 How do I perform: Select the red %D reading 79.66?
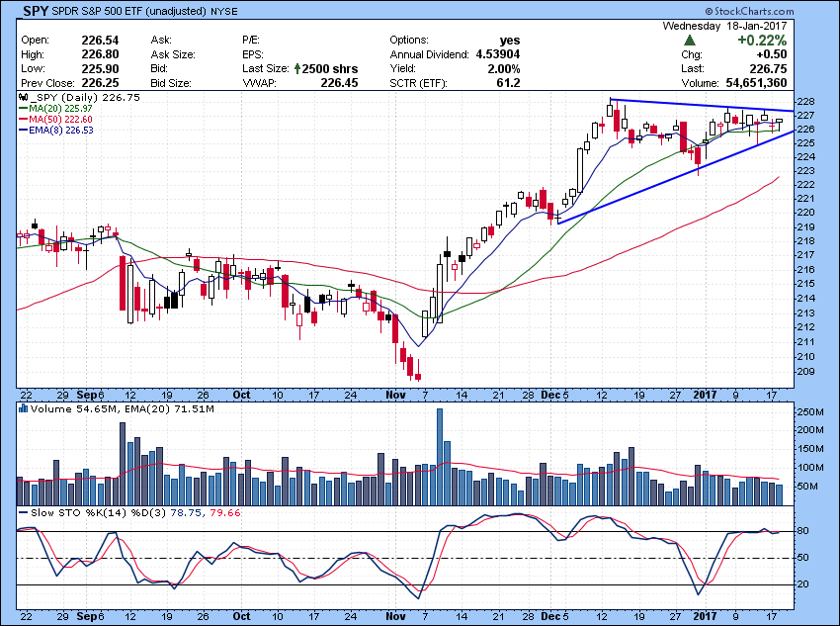pos(225,513)
